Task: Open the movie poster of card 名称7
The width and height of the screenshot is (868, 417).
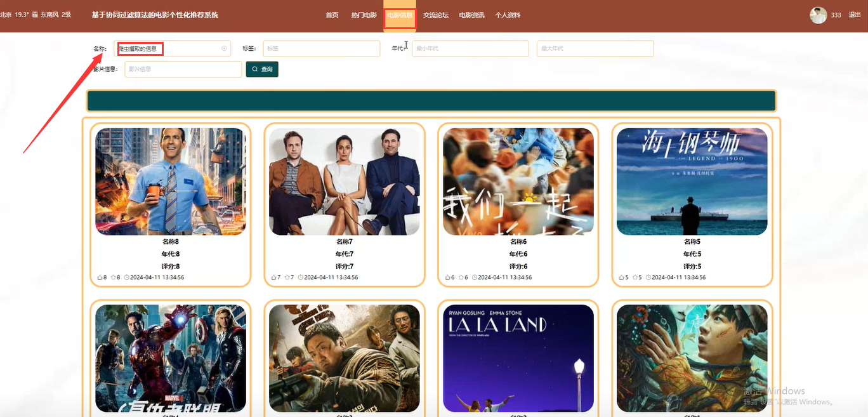Action: coord(345,182)
